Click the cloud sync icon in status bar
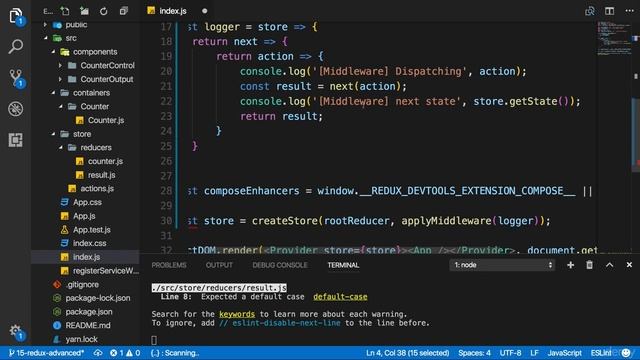The height and width of the screenshot is (360, 640). point(98,353)
